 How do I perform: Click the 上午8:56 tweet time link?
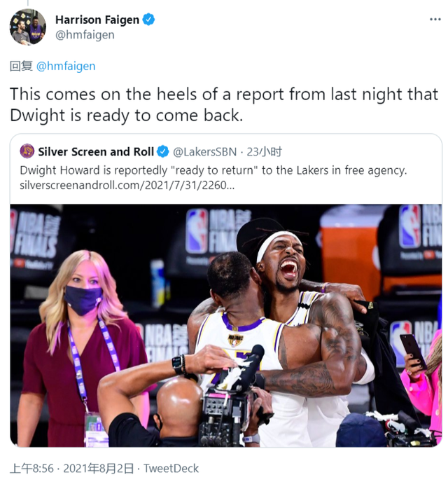(32, 469)
